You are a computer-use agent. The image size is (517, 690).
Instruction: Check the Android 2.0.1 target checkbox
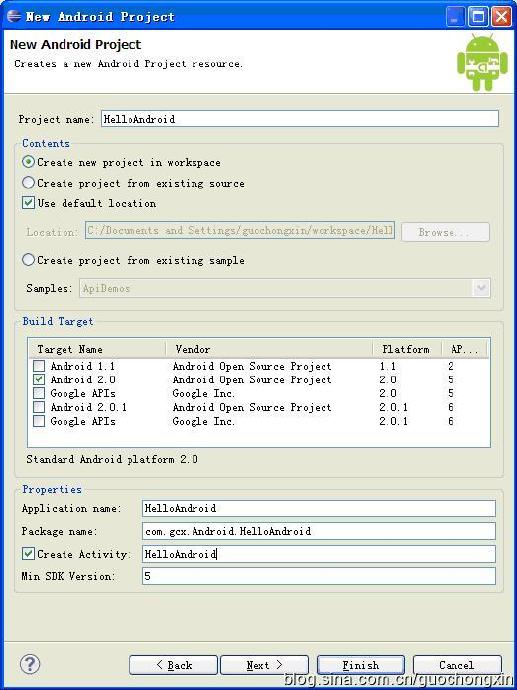click(39, 407)
